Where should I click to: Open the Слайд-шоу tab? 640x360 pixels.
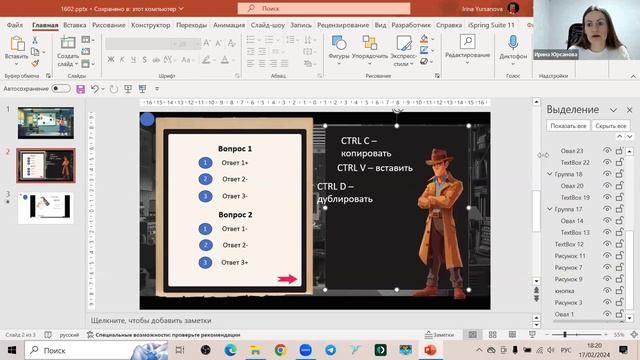pos(268,25)
